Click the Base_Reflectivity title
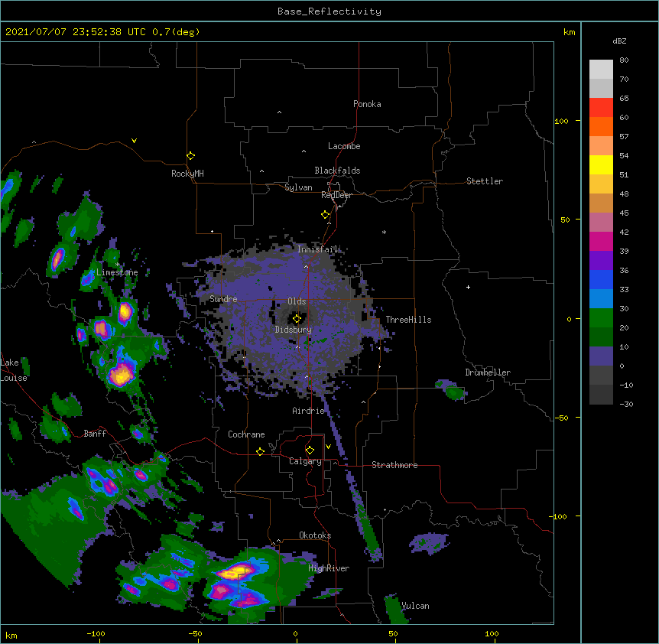Image resolution: width=659 pixels, height=644 pixels. tap(329, 11)
